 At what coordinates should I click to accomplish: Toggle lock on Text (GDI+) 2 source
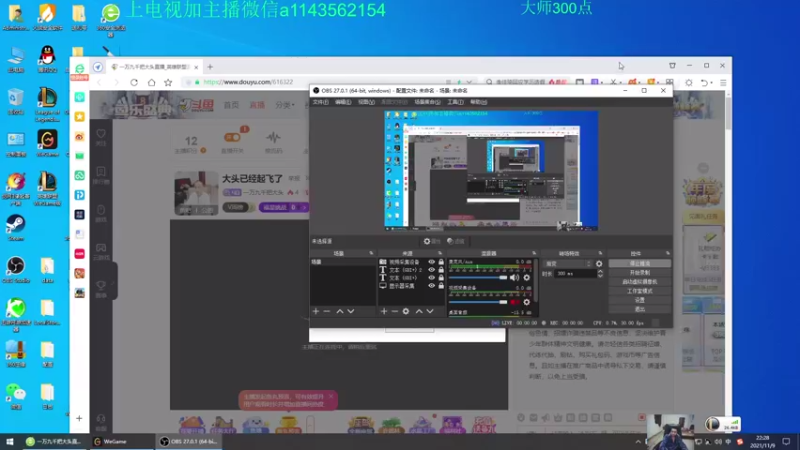point(441,270)
